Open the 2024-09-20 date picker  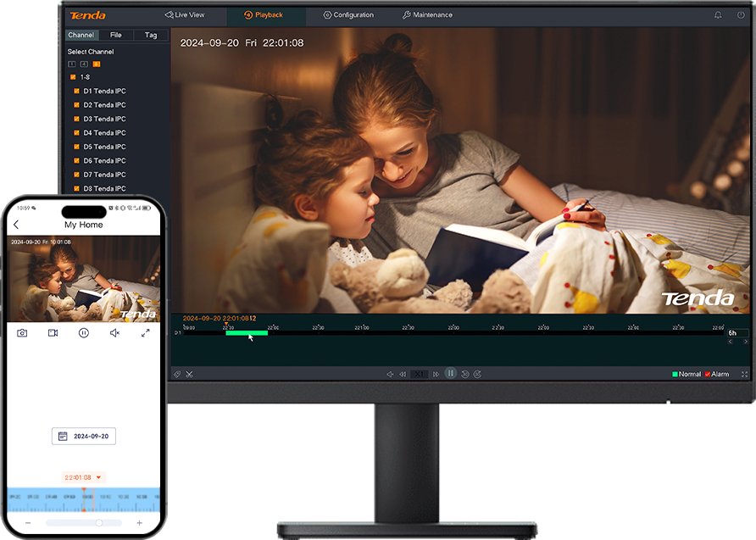coord(84,436)
